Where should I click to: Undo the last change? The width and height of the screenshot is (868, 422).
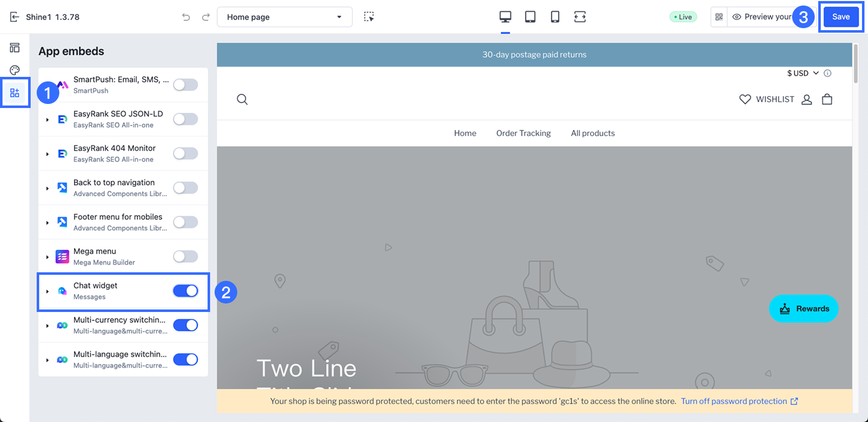click(x=186, y=17)
